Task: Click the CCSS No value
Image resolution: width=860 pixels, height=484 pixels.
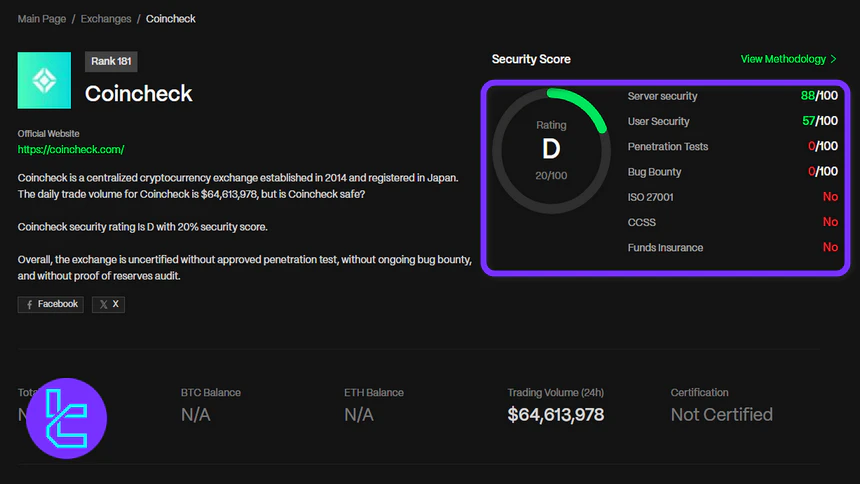Action: 830,222
